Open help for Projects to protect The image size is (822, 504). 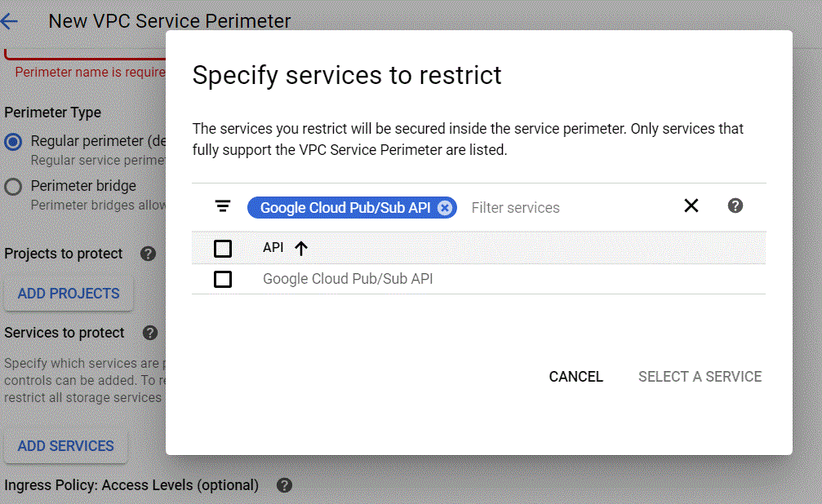coord(148,254)
